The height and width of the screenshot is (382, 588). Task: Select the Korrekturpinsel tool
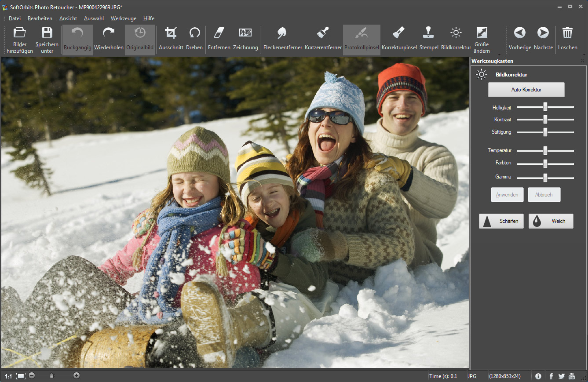point(399,39)
